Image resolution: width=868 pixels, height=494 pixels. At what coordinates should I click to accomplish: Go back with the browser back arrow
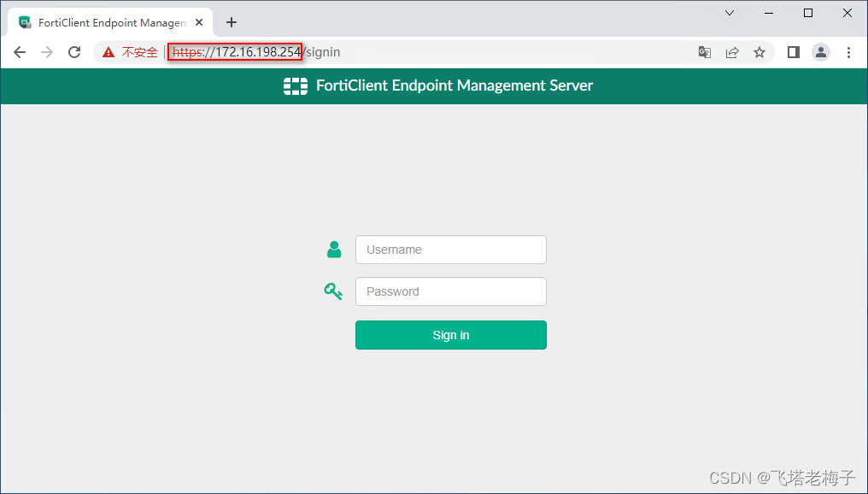tap(20, 52)
